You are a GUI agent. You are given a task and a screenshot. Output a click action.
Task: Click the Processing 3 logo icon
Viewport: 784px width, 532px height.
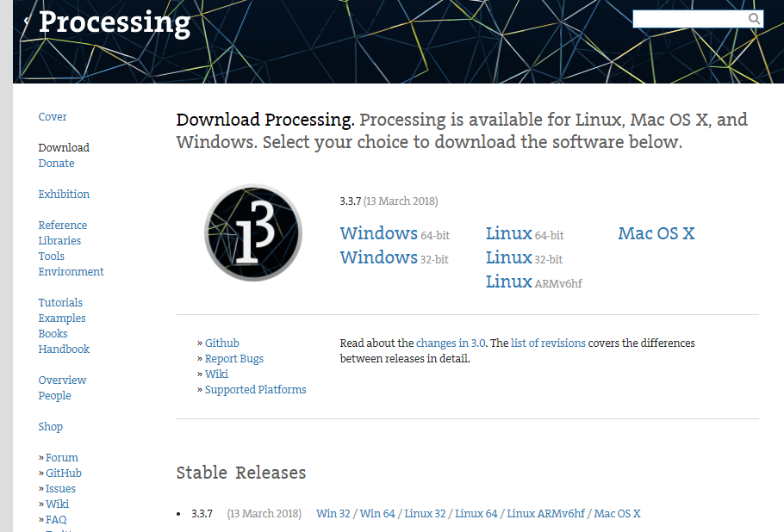point(252,232)
